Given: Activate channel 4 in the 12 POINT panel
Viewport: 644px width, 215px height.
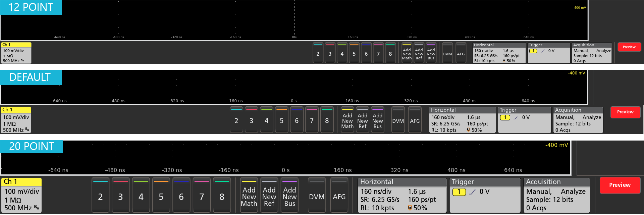Looking at the screenshot, I should 342,53.
